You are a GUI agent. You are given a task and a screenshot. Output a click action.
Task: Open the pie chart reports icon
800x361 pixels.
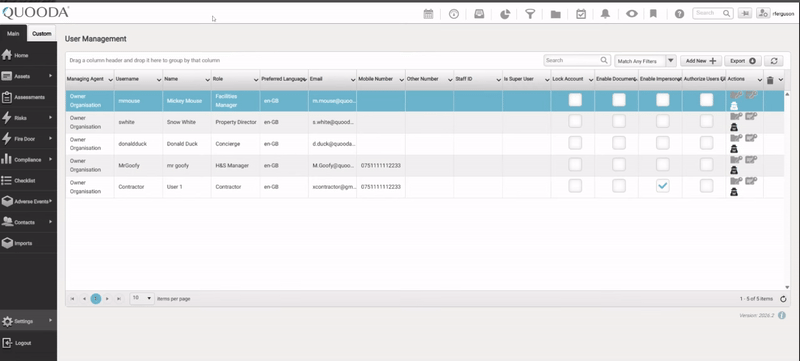(x=505, y=14)
